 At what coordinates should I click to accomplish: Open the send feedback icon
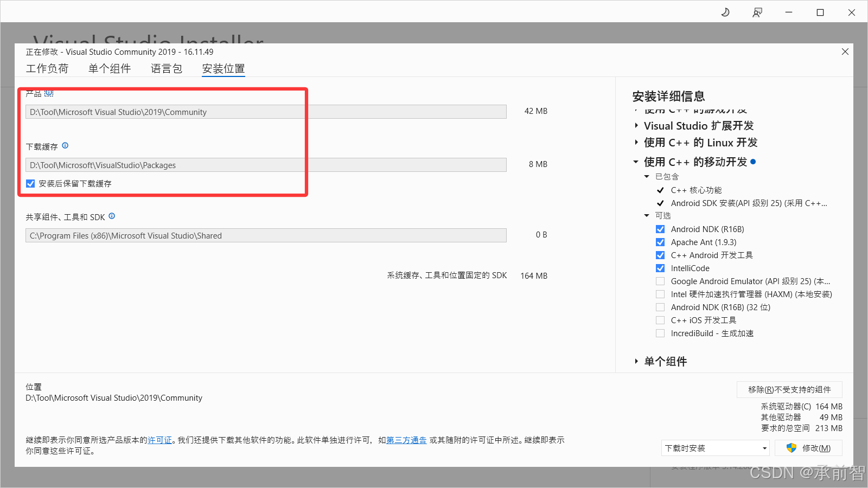(757, 12)
